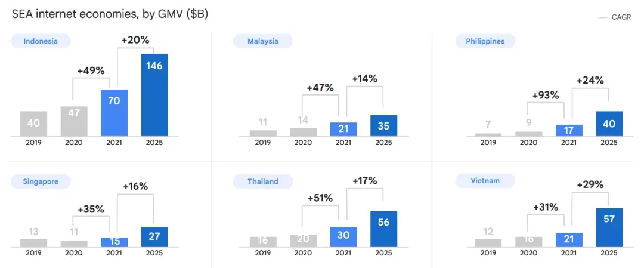Click the +93% growth label for Philippines

[546, 96]
